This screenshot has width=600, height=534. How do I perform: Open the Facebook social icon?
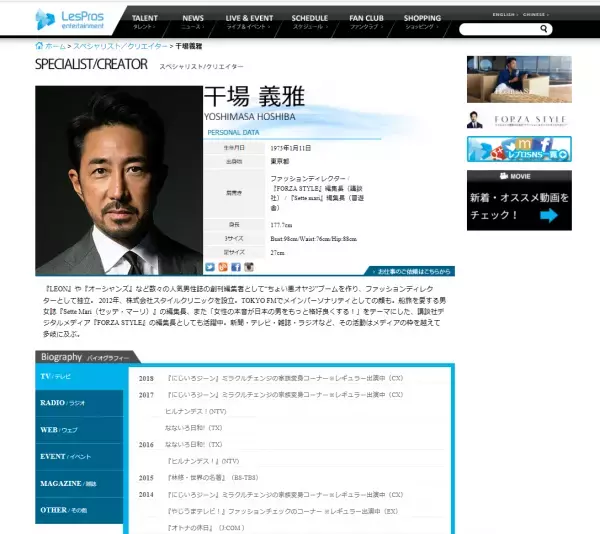pos(236,267)
